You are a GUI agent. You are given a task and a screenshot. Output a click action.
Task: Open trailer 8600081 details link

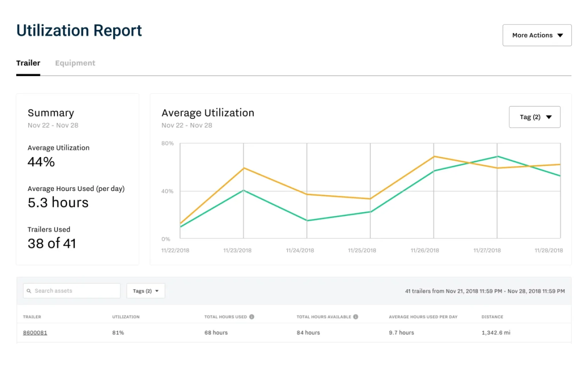pos(35,333)
